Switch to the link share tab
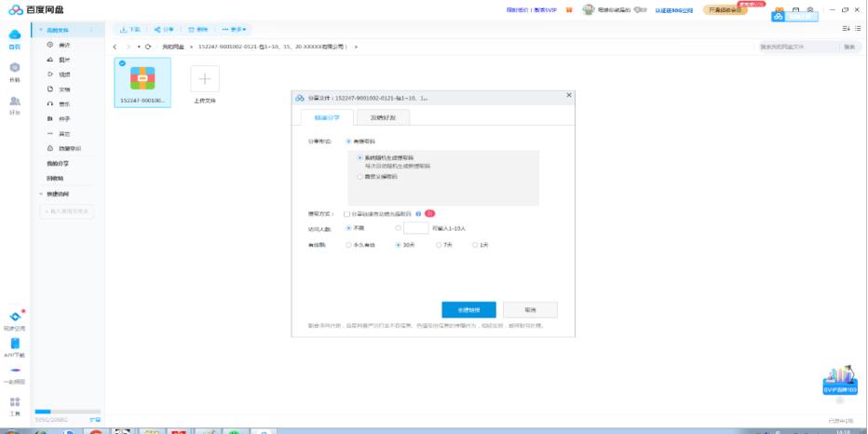This screenshot has width=868, height=434. (327, 117)
